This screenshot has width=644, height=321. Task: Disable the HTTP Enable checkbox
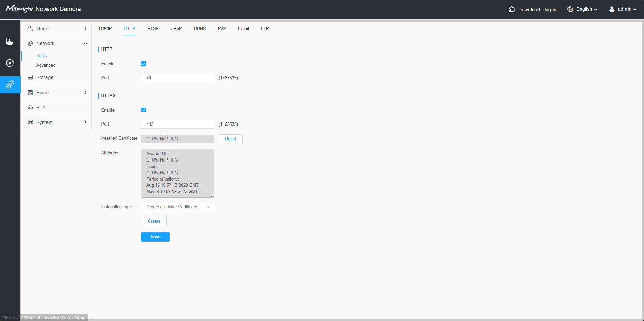pyautogui.click(x=143, y=64)
